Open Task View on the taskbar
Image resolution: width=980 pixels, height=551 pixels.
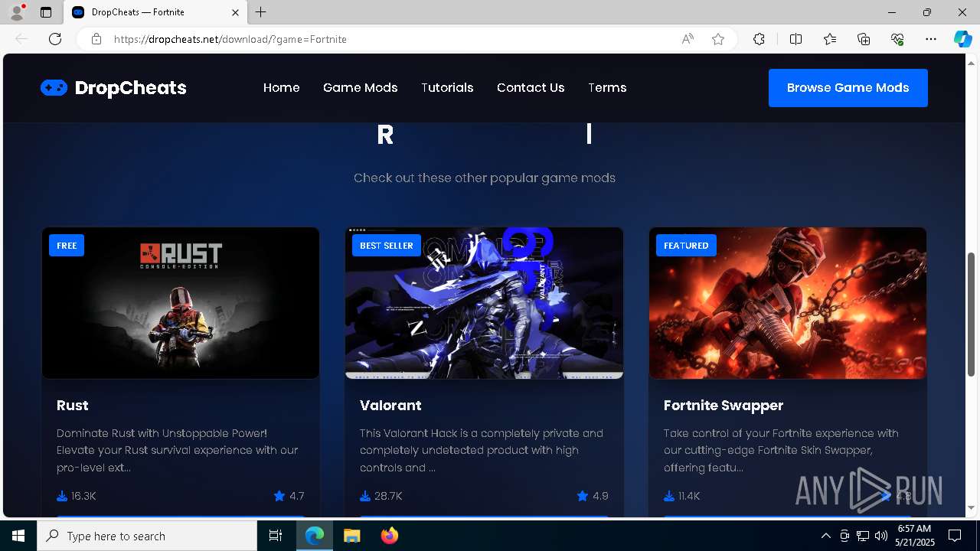[x=276, y=536]
